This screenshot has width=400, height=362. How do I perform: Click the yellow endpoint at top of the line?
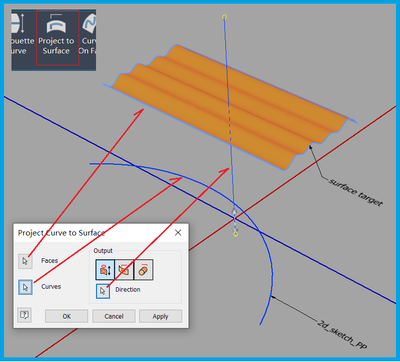tap(224, 17)
